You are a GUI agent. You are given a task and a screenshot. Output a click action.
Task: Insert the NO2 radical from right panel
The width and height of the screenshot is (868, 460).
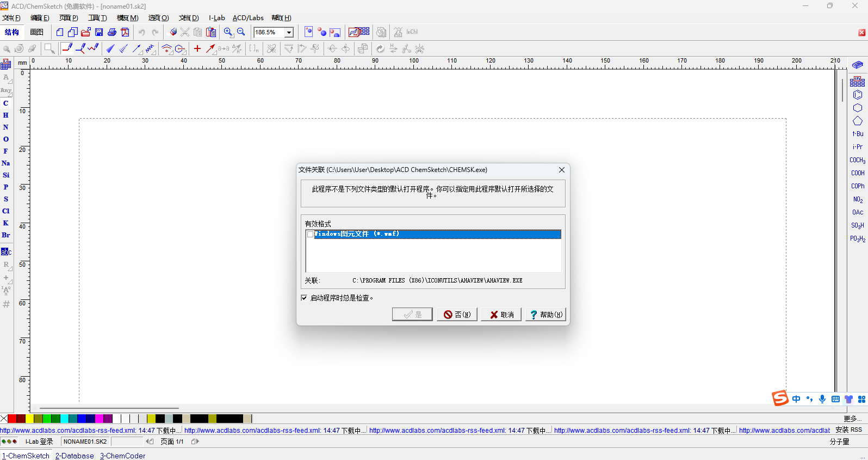tap(858, 199)
